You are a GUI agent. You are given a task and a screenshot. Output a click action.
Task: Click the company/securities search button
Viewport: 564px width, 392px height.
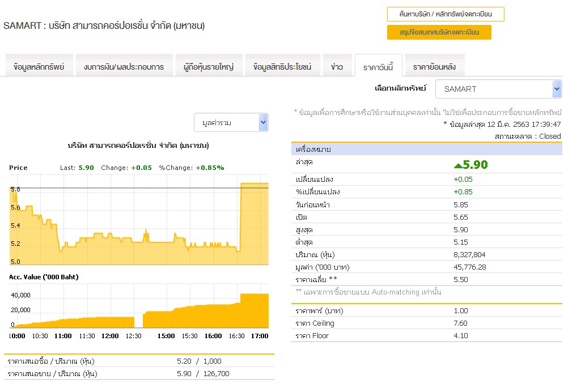[446, 14]
